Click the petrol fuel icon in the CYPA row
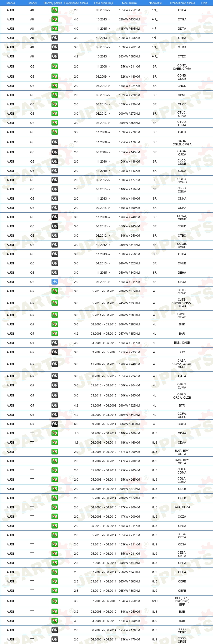This screenshot has height=644, width=213. pyautogui.click(x=55, y=10)
